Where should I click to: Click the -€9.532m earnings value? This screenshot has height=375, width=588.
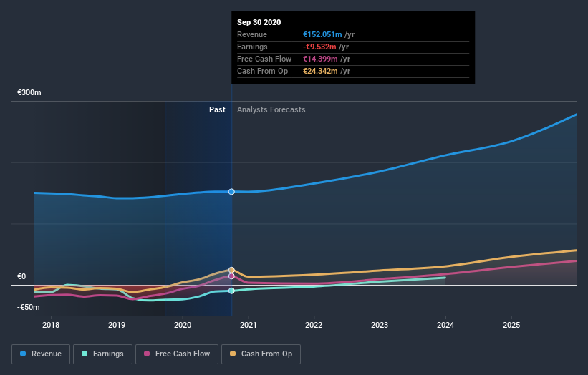(319, 47)
